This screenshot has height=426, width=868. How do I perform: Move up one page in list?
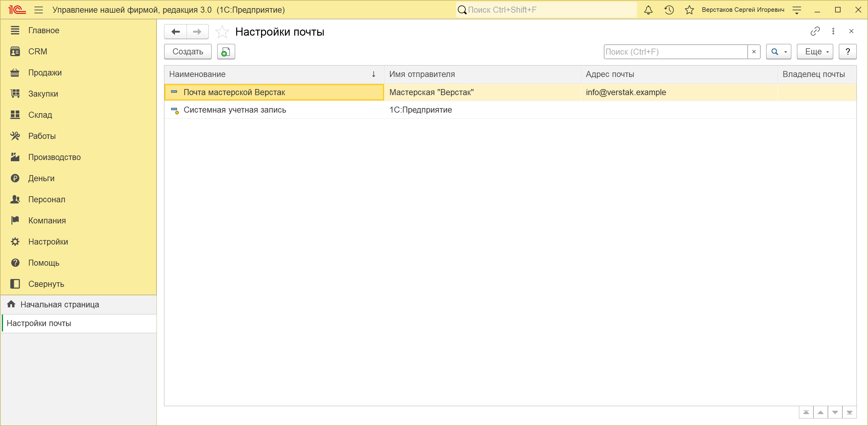coord(820,412)
